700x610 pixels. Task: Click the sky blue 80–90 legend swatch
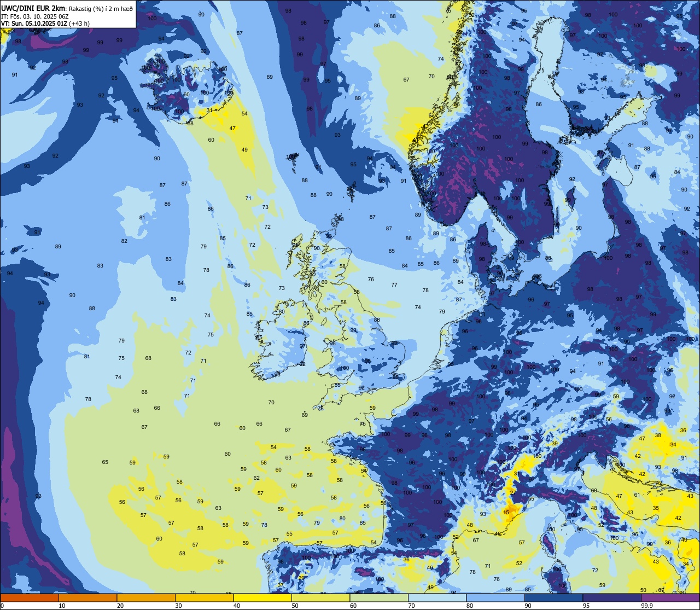tap(495, 598)
